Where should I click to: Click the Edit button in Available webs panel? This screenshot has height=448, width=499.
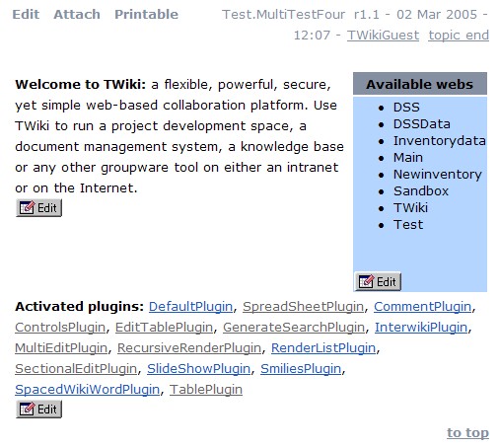378,282
